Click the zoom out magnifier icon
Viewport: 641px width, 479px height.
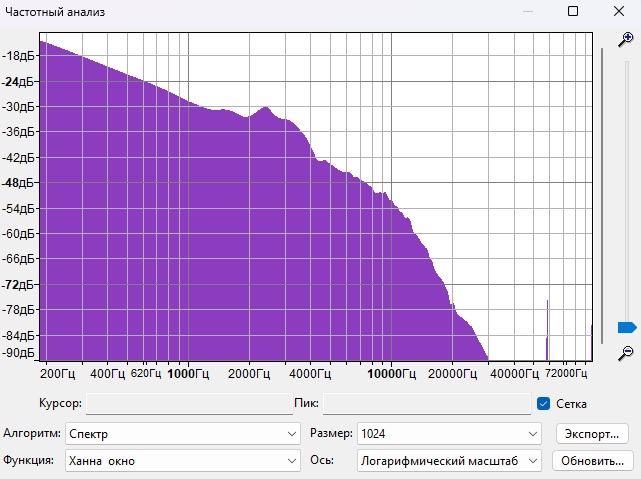625,352
